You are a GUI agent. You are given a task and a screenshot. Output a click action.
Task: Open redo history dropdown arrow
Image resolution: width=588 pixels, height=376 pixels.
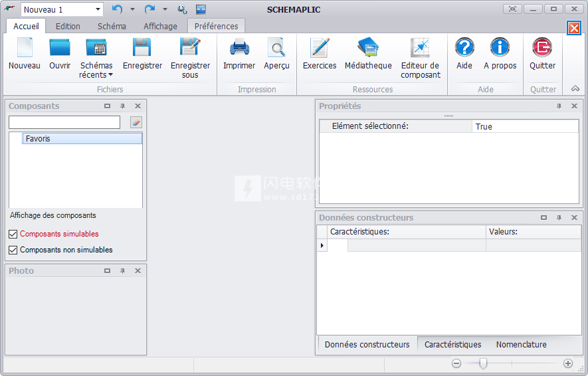click(165, 9)
